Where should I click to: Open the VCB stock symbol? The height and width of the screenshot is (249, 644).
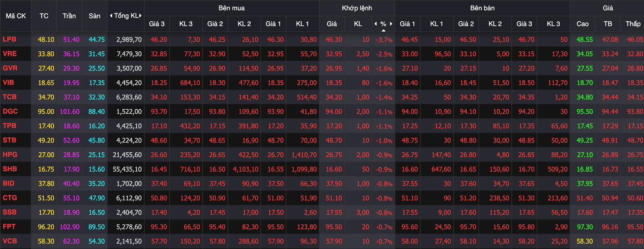(x=9, y=241)
